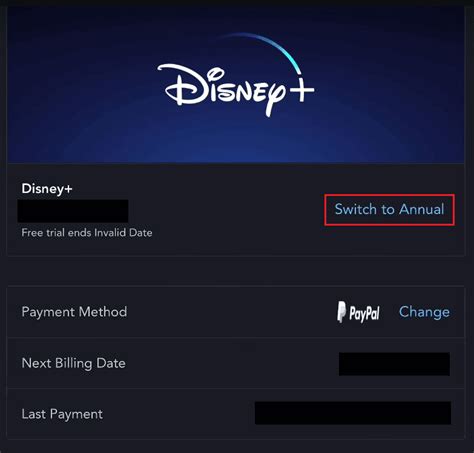Open the Change payment method link
Image resolution: width=474 pixels, height=453 pixels.
(x=424, y=312)
